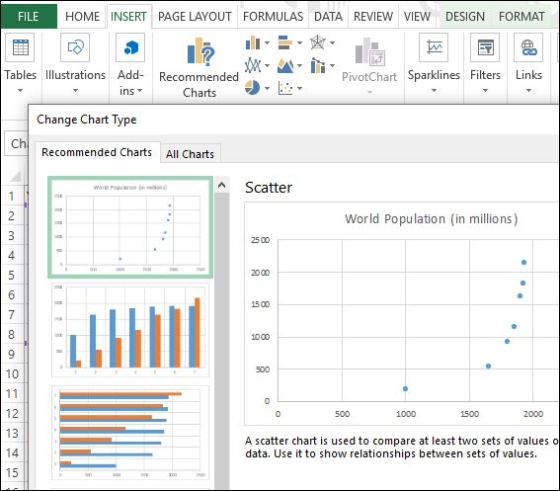Expand the Tables dropdown arrow
This screenshot has height=491, width=560.
(20, 90)
